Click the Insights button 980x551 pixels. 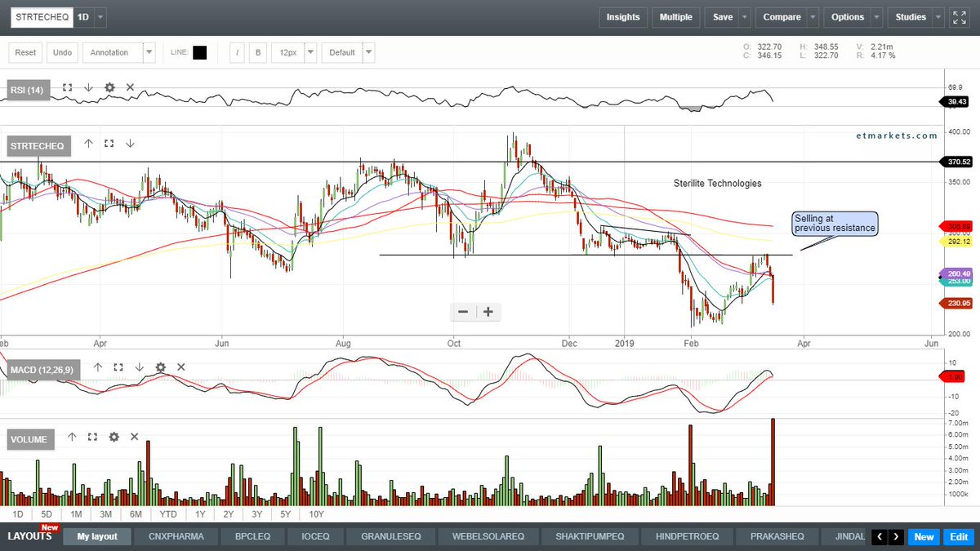tap(623, 16)
